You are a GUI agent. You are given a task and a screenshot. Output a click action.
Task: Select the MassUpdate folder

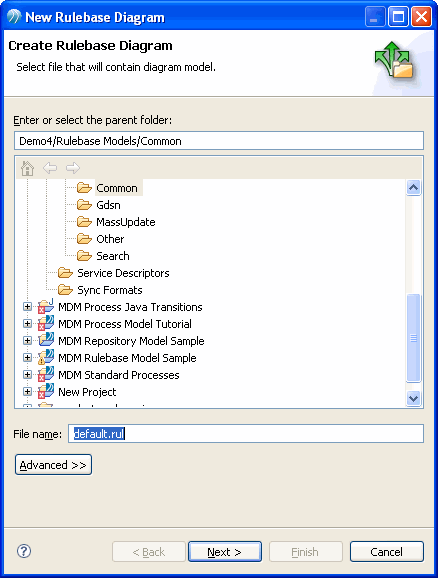pos(126,222)
